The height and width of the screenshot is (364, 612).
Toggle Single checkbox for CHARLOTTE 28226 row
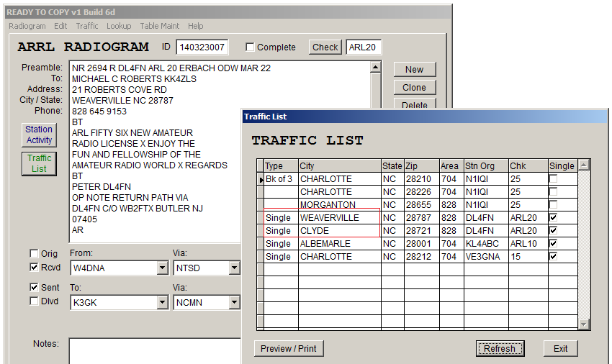553,191
